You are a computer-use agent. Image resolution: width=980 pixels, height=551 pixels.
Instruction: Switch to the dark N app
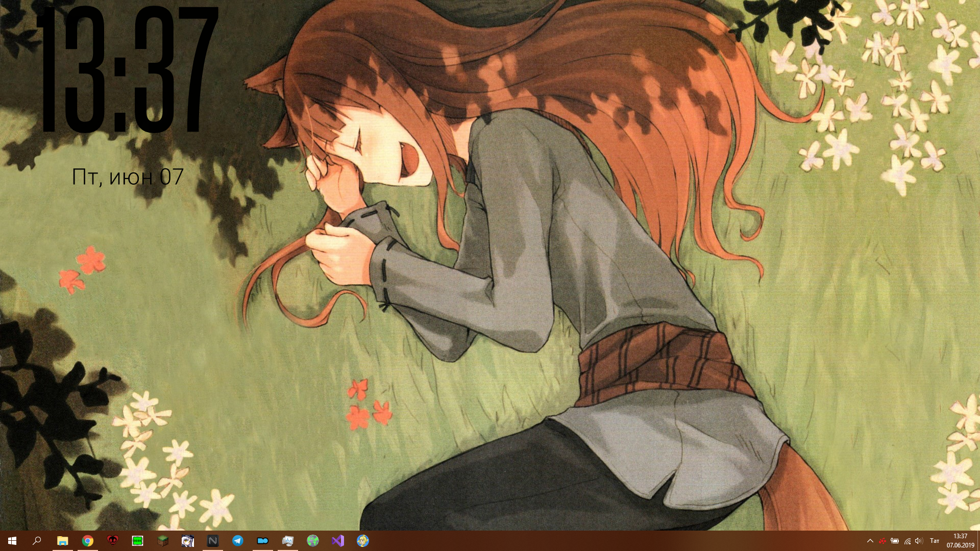coord(213,541)
